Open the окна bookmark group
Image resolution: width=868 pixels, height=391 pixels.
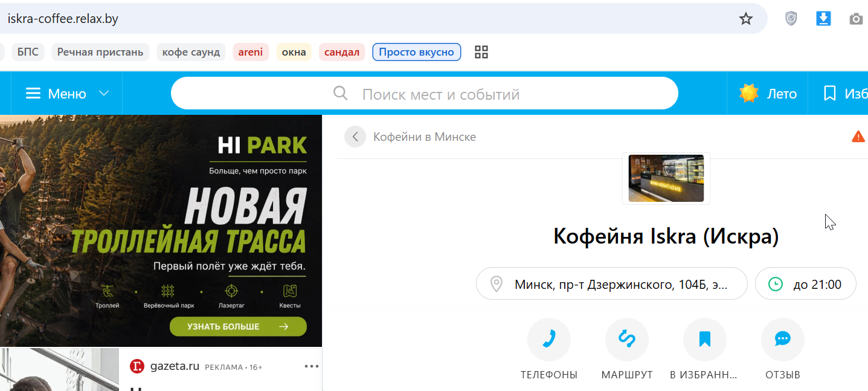294,52
